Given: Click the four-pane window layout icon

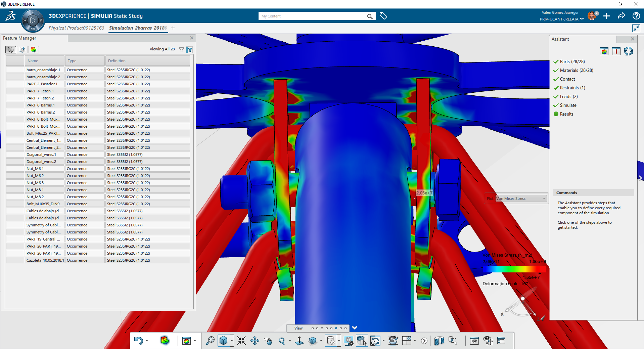Looking at the screenshot, I should tap(407, 341).
